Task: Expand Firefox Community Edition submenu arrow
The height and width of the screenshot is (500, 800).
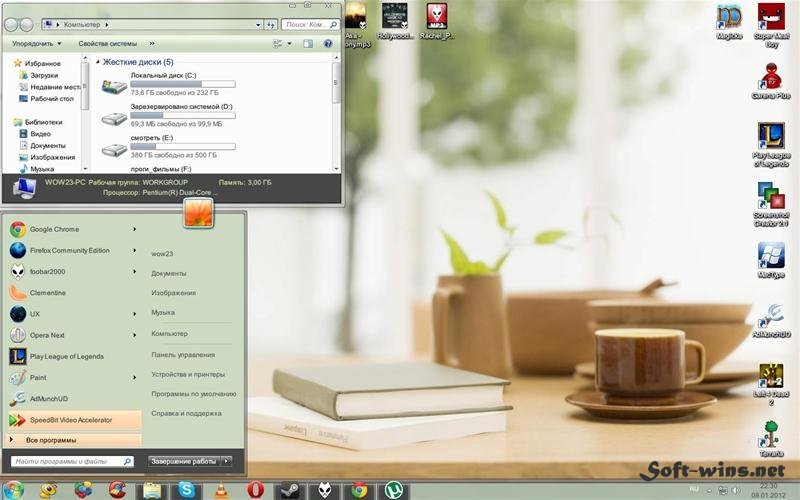Action: pyautogui.click(x=135, y=251)
